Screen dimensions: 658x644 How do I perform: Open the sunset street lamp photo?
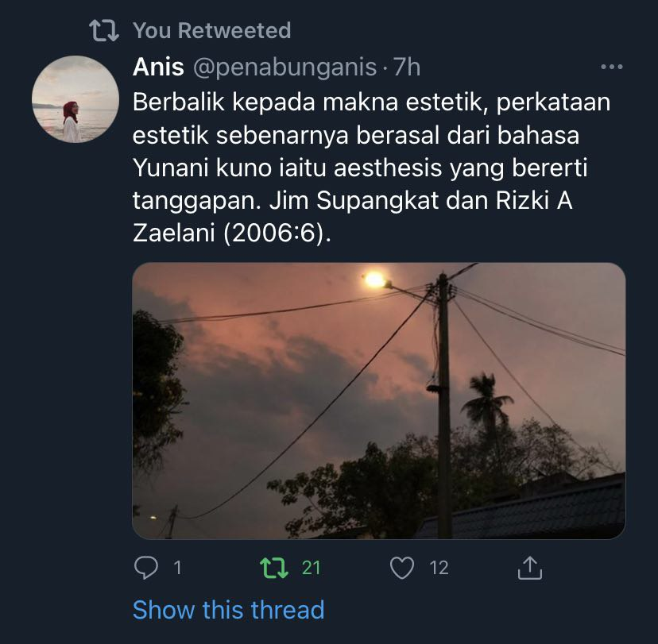click(379, 400)
